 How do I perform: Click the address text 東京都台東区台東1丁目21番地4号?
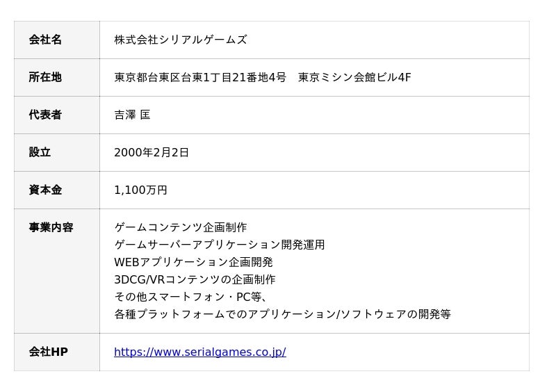point(199,77)
